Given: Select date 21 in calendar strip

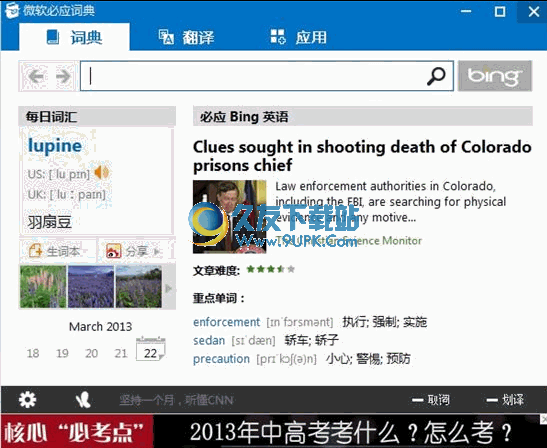Looking at the screenshot, I should pyautogui.click(x=121, y=353).
